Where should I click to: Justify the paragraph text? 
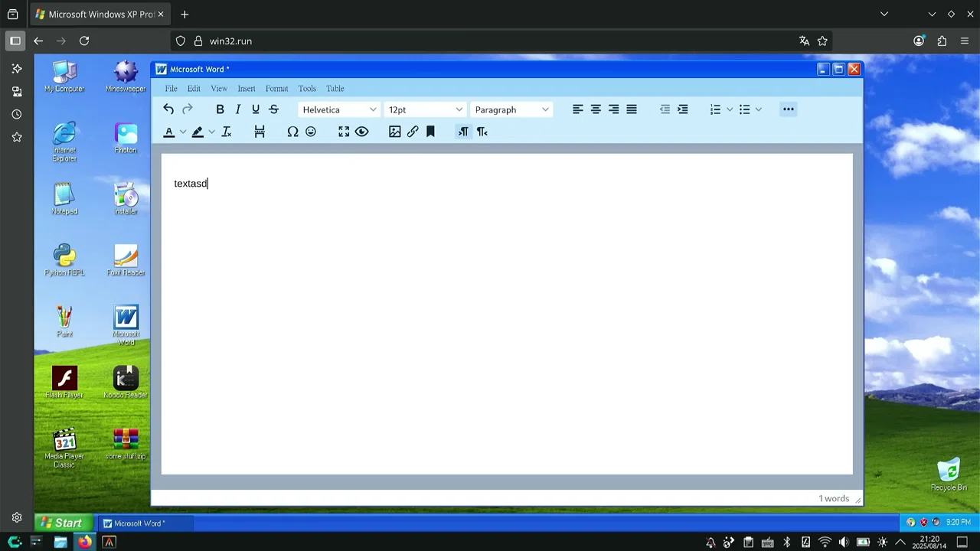pos(632,109)
